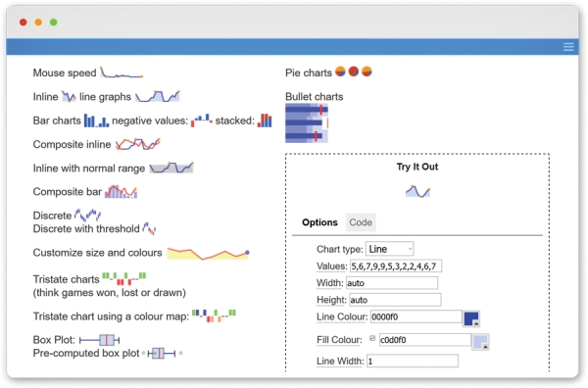The width and height of the screenshot is (588, 388).
Task: Minimize the window with yellow button
Action: pos(38,23)
